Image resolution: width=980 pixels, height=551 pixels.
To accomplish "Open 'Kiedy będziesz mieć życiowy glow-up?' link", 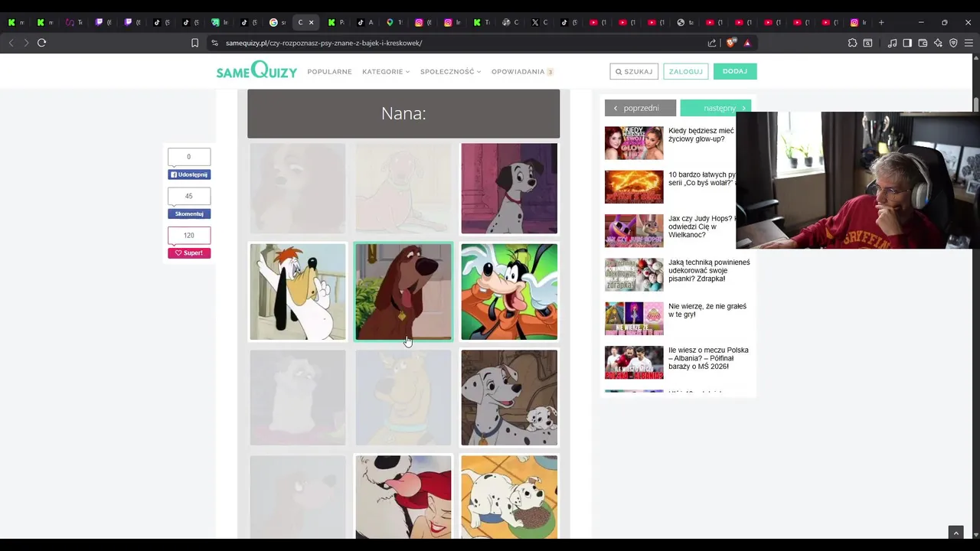I will (701, 135).
